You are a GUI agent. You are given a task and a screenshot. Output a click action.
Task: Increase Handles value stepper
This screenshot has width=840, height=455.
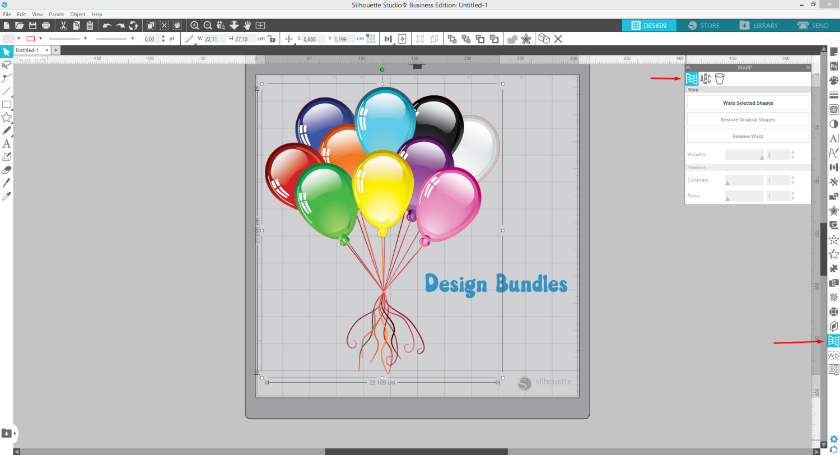click(x=793, y=152)
